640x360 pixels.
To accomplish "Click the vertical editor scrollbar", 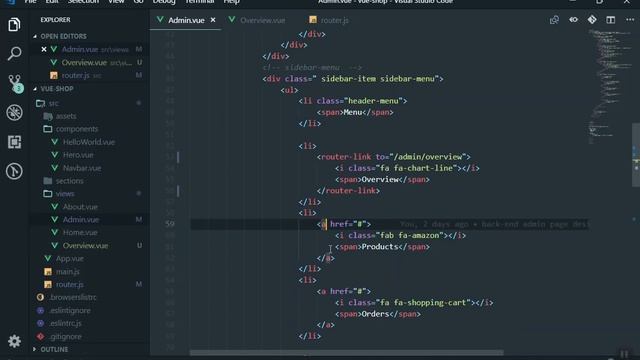I will click(636, 154).
